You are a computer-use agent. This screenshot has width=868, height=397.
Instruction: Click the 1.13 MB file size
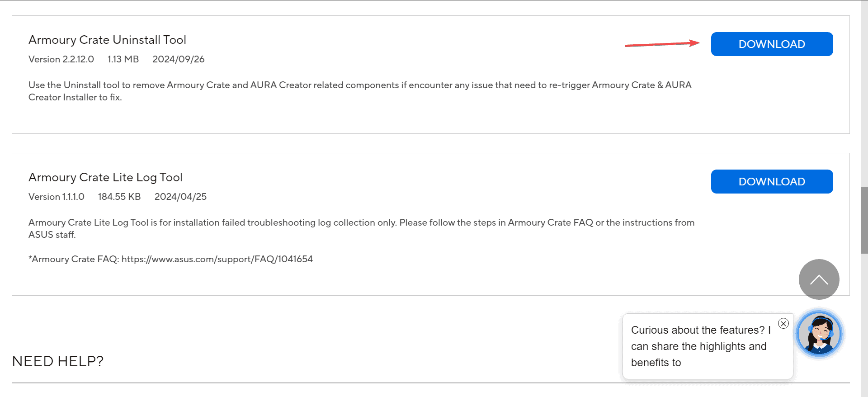tap(123, 59)
